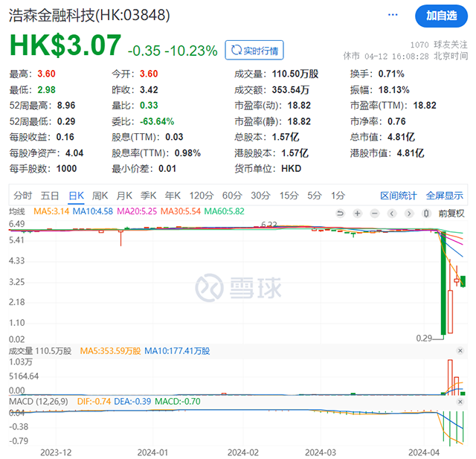476x459 pixels.
Task: Open the three-dot more options menu
Action: (393, 15)
